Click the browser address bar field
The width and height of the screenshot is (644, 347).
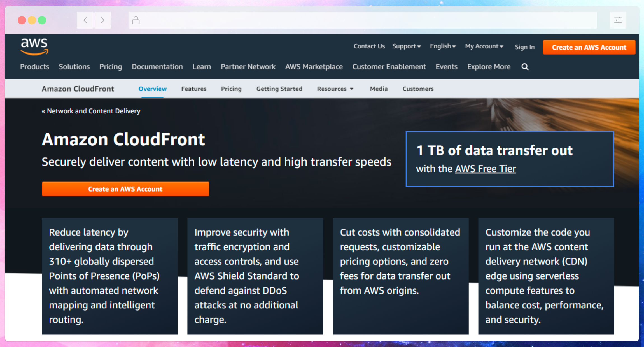tap(363, 20)
